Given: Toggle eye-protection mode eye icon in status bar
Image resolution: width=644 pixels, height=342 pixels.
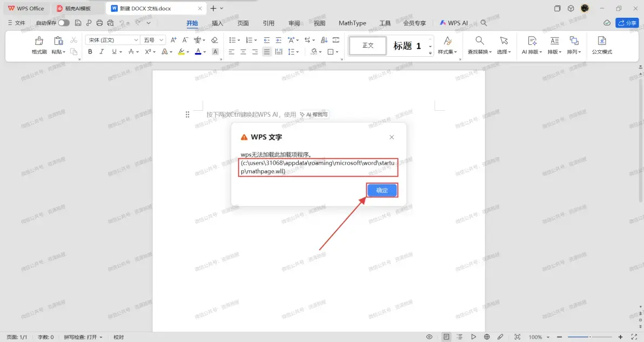Looking at the screenshot, I should point(429,337).
